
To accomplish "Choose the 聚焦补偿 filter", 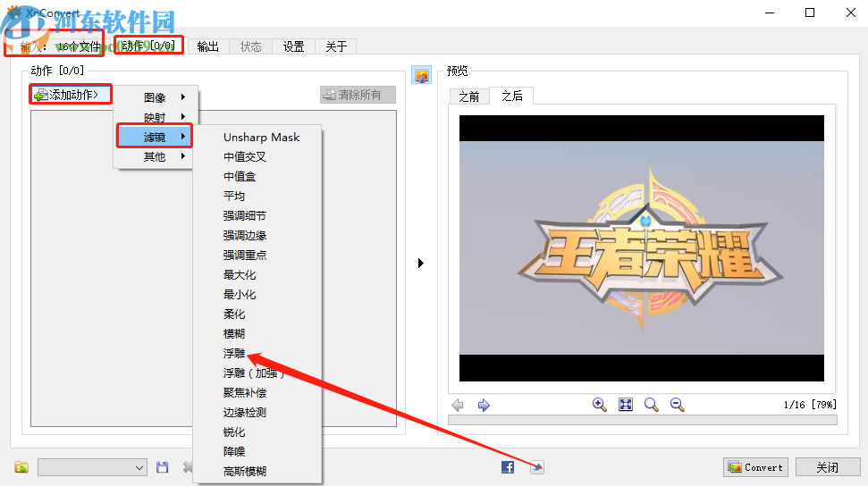I will pos(245,392).
